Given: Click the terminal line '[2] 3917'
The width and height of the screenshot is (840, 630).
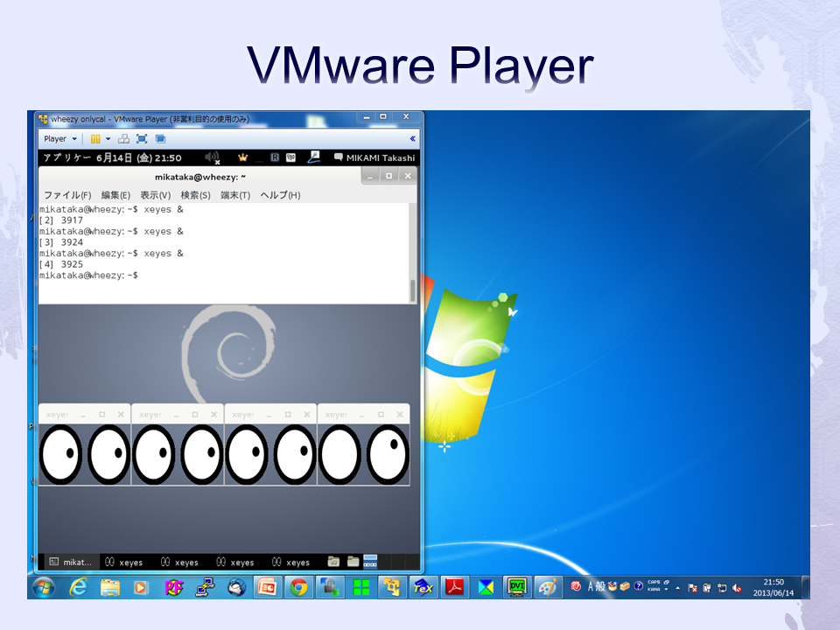Looking at the screenshot, I should coord(61,220).
